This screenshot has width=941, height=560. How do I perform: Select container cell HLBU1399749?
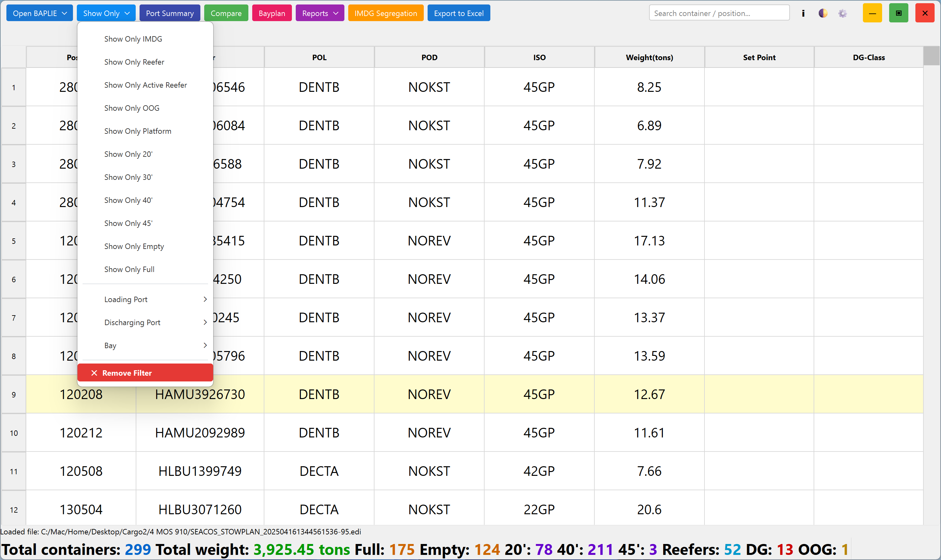[x=200, y=471]
